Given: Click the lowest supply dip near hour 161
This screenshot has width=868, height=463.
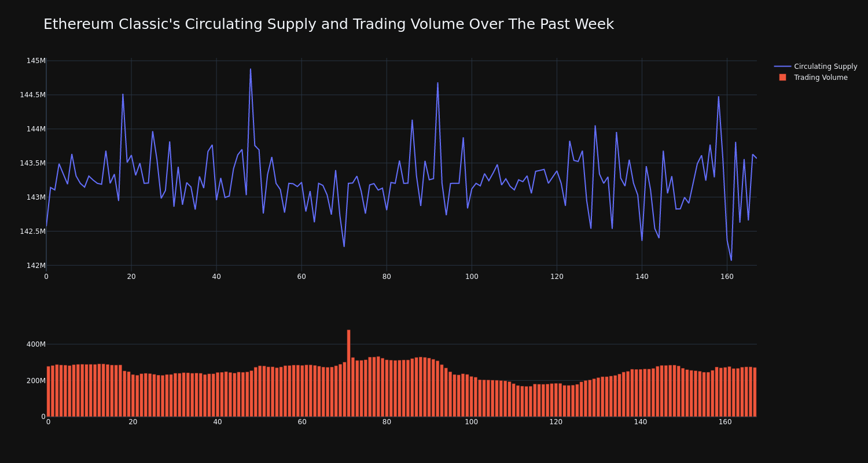Looking at the screenshot, I should click(x=731, y=260).
